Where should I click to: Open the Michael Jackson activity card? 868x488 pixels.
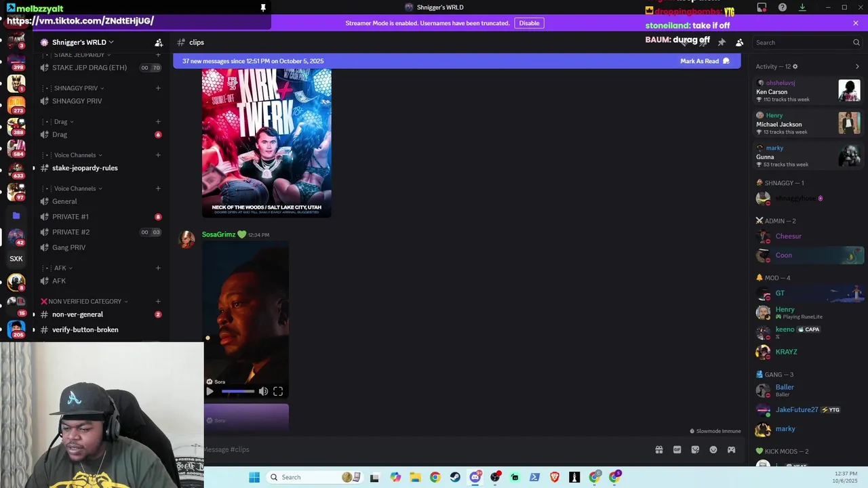click(808, 123)
